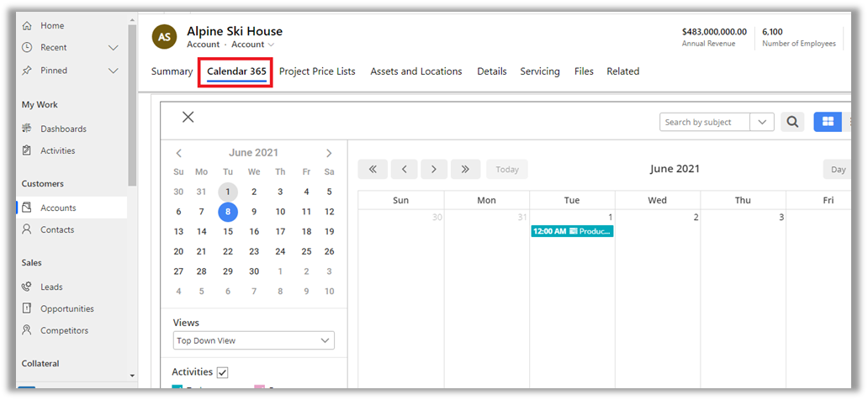This screenshot has width=868, height=400.
Task: Expand the Recent section chevron
Action: click(114, 48)
